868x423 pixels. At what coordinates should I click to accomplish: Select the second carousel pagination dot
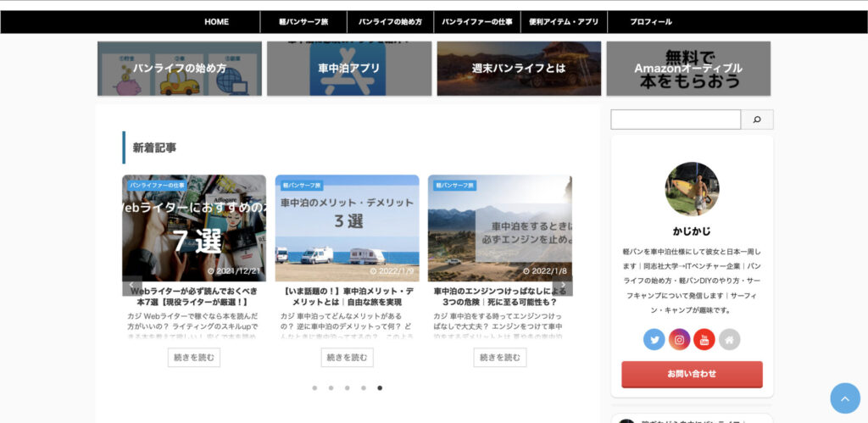coord(331,388)
